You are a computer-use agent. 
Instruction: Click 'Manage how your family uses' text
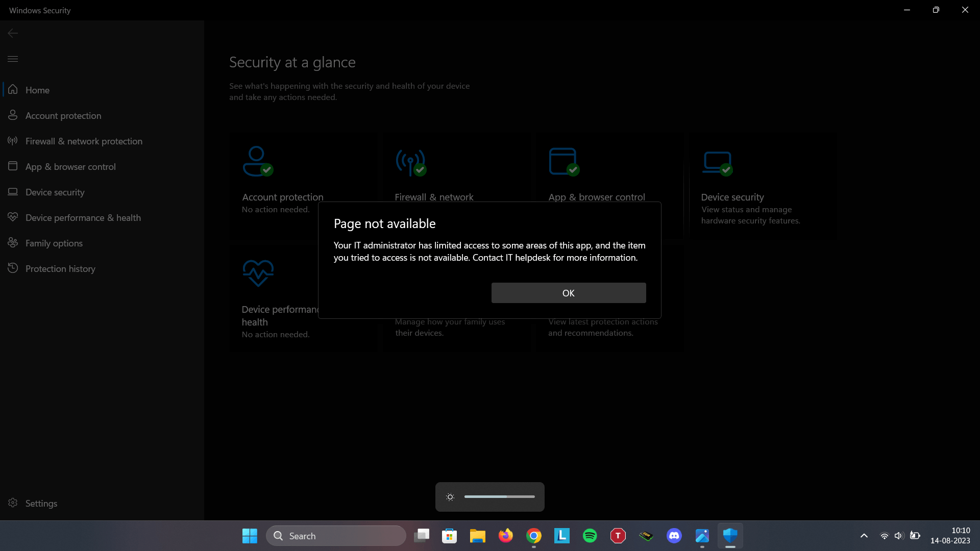450,322
